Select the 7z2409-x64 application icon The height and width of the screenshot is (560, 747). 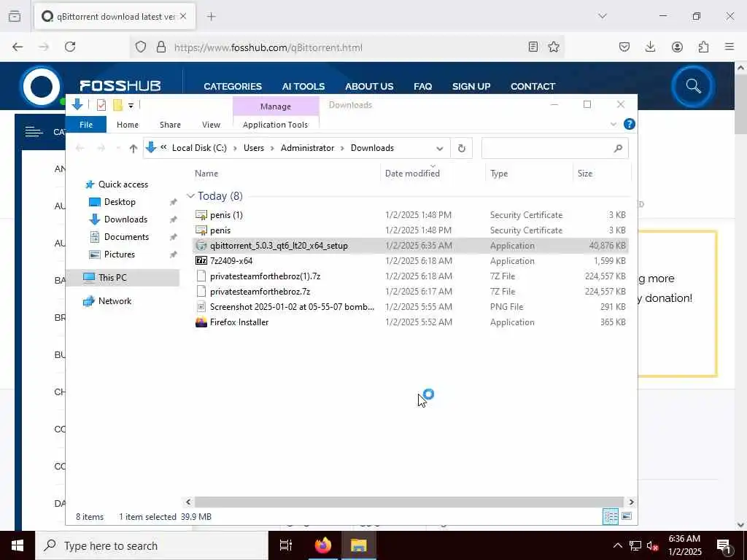(x=201, y=261)
